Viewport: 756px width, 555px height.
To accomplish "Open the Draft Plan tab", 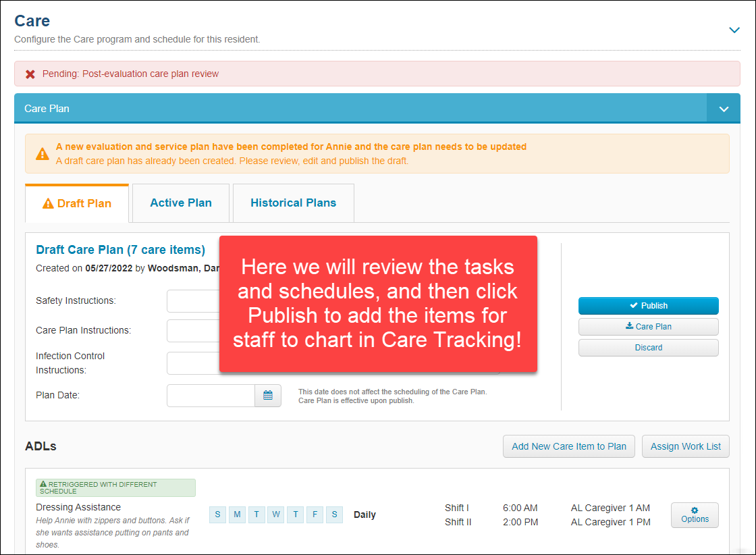I will pyautogui.click(x=77, y=203).
